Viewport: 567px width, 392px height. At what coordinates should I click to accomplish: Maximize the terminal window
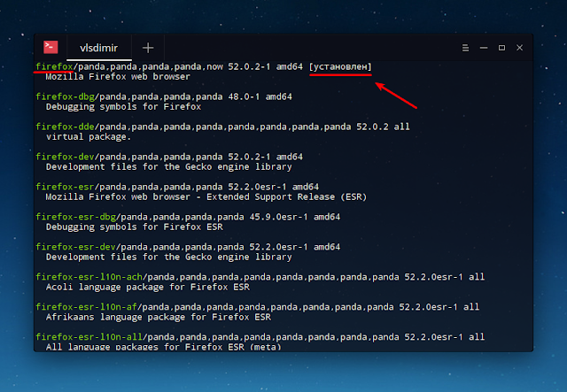pos(501,48)
